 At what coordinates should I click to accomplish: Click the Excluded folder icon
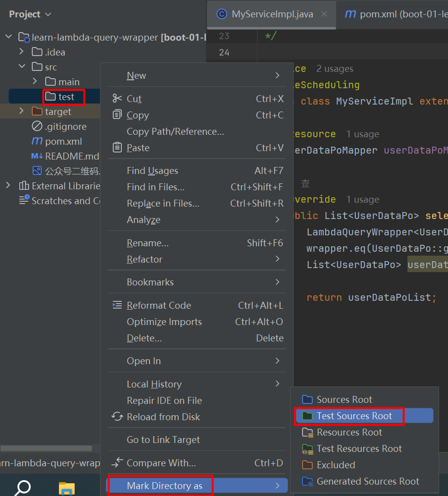tap(307, 465)
